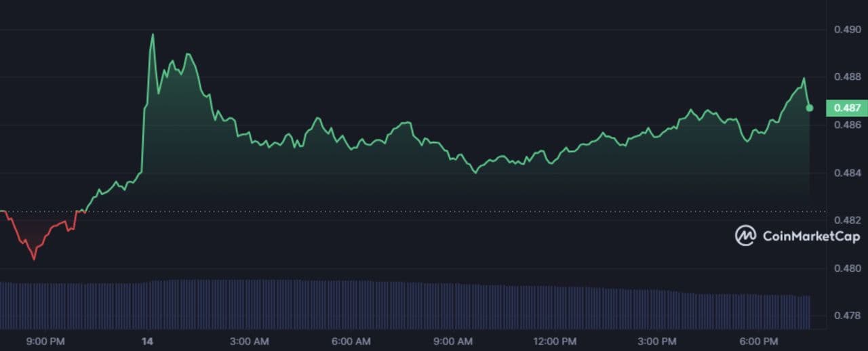Click the 9:00 AM time label

tap(453, 341)
